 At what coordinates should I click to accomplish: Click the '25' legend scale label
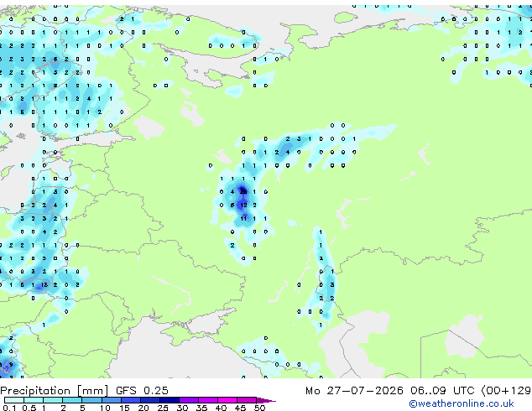click(163, 408)
